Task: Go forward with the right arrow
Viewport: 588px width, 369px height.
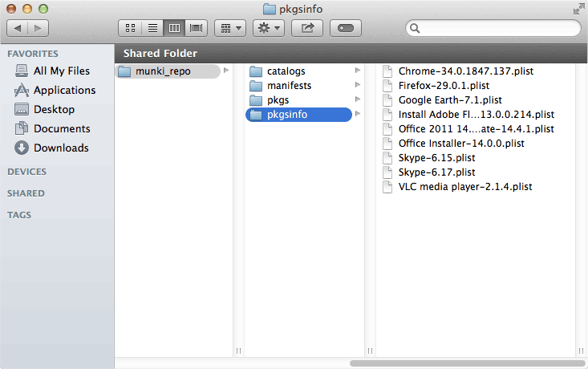Action: [x=38, y=28]
